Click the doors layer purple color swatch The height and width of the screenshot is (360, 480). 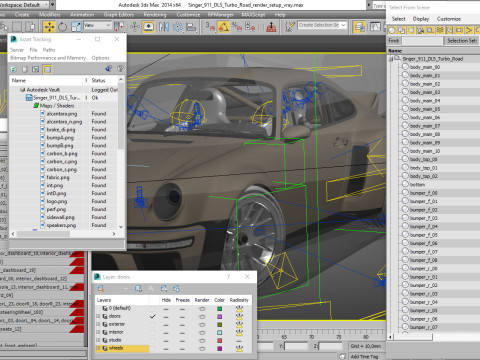pyautogui.click(x=219, y=316)
